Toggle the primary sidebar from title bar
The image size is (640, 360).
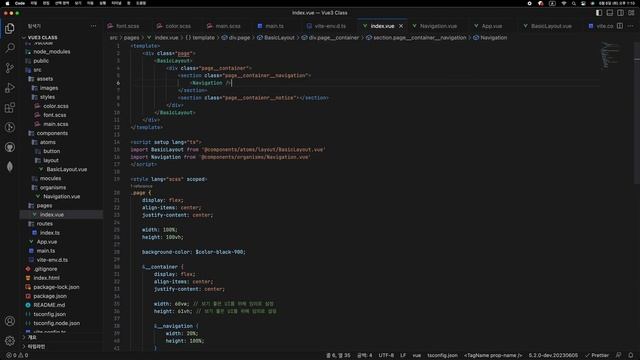(599, 13)
